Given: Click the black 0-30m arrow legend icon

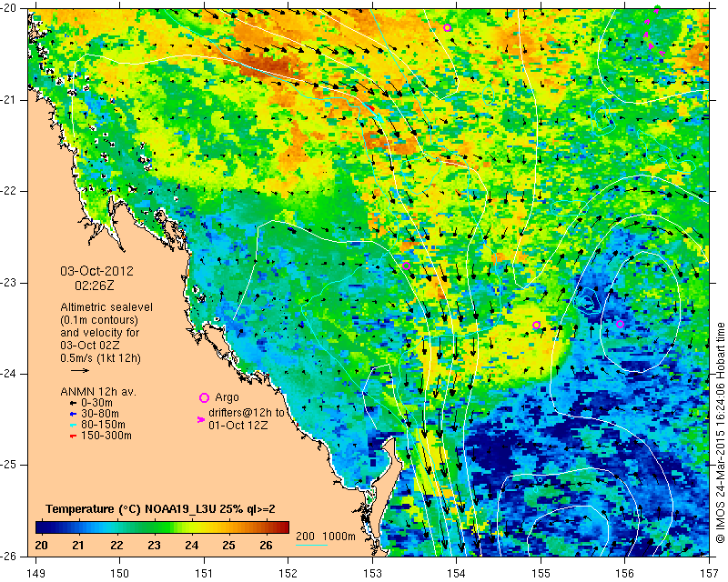Looking at the screenshot, I should [x=73, y=403].
